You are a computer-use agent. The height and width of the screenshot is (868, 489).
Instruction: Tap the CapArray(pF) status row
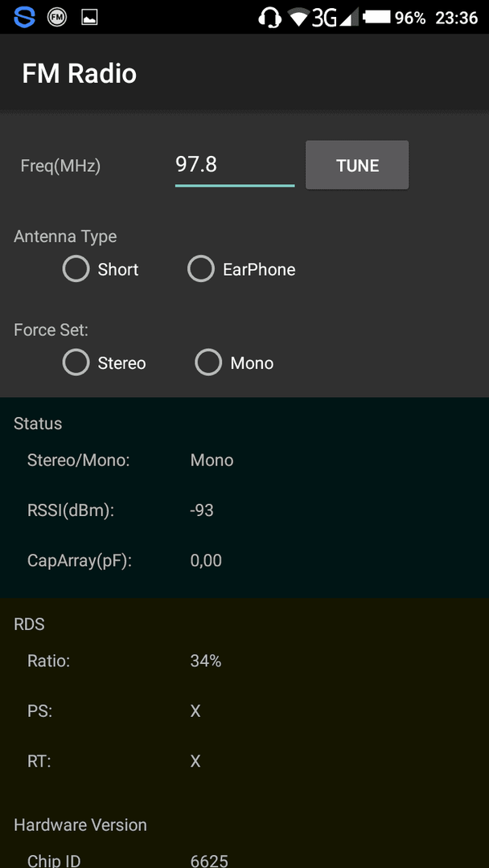[244, 560]
